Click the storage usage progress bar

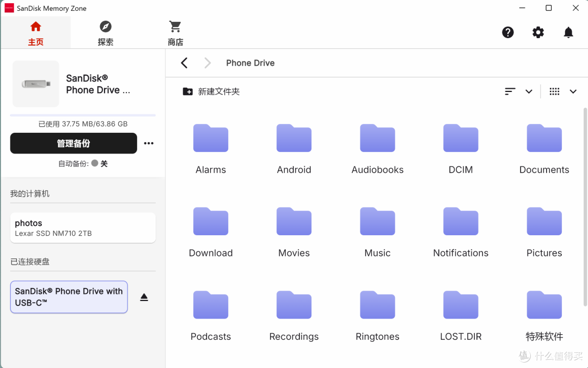coord(83,115)
